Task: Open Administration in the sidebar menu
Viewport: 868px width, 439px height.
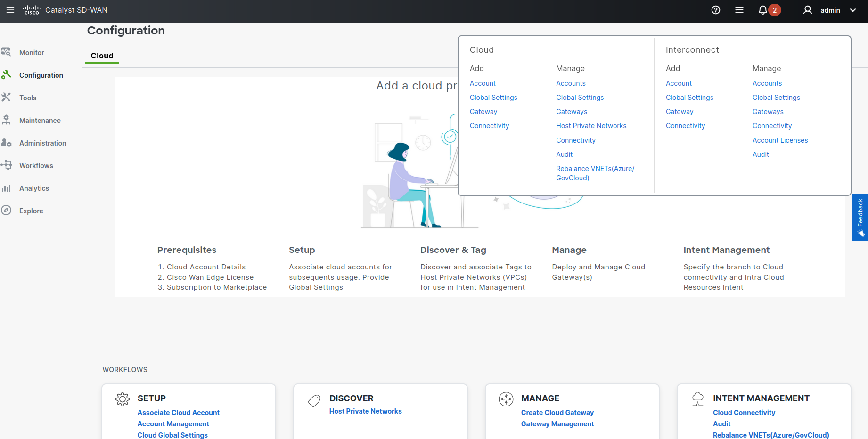Action: [x=42, y=143]
